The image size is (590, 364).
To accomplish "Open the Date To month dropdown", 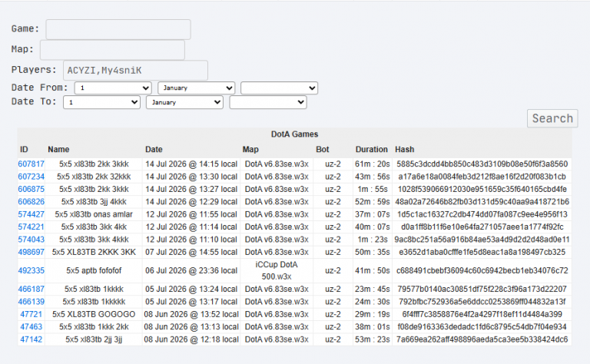I will point(184,102).
